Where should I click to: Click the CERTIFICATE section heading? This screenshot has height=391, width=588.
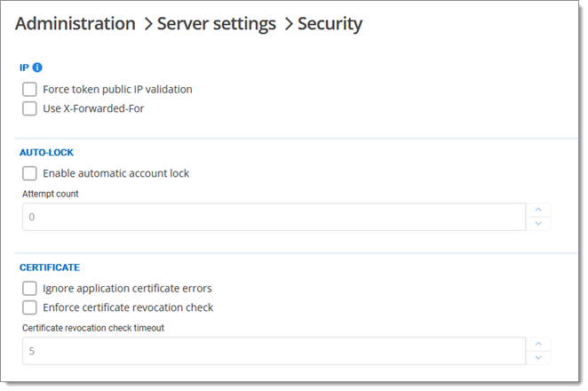(50, 267)
